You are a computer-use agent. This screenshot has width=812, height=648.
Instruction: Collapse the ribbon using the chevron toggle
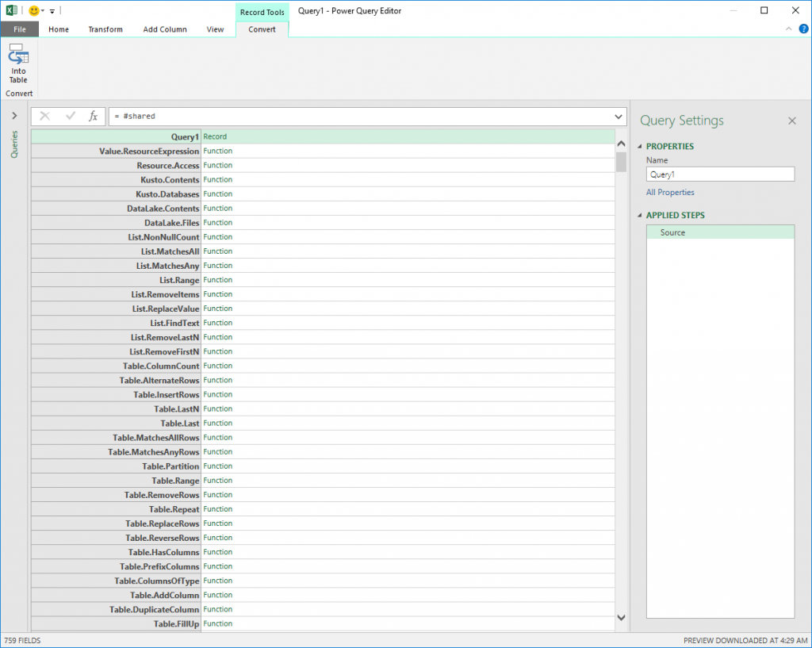point(787,29)
